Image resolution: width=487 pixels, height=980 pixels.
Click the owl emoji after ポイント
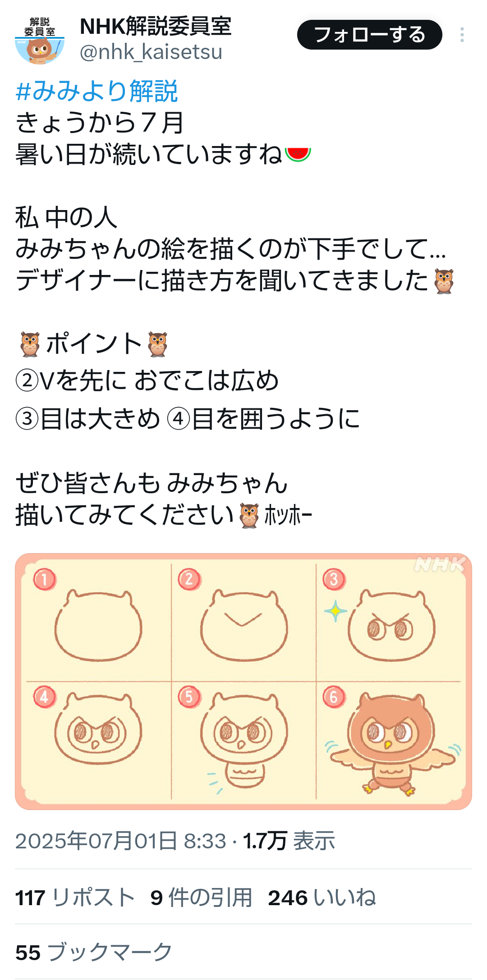pyautogui.click(x=158, y=344)
